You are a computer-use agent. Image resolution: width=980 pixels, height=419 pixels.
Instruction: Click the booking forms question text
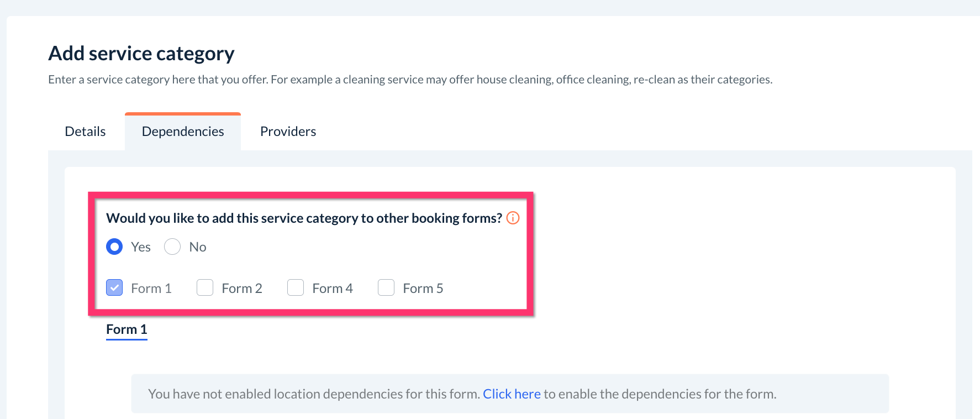point(304,218)
